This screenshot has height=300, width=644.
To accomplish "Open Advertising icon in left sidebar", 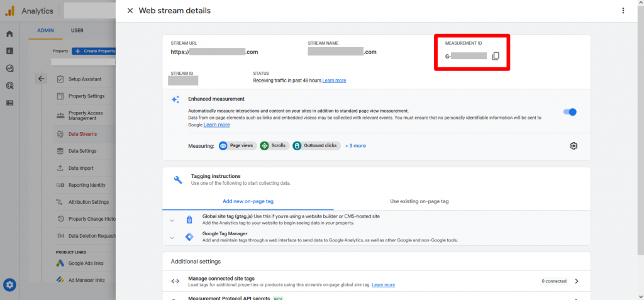I will coord(9,86).
